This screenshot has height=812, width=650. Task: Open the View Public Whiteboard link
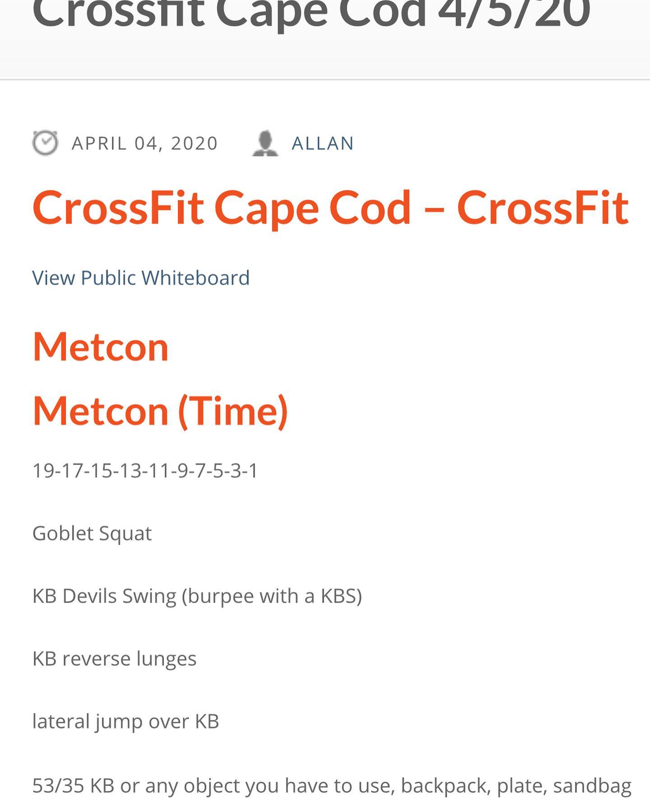(141, 278)
